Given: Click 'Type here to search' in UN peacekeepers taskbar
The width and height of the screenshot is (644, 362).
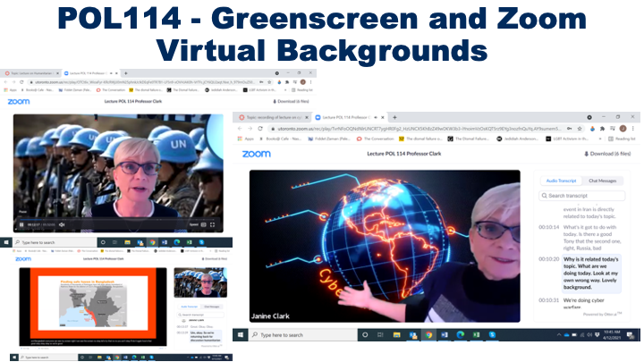Looking at the screenshot, I should pyautogui.click(x=55, y=242).
